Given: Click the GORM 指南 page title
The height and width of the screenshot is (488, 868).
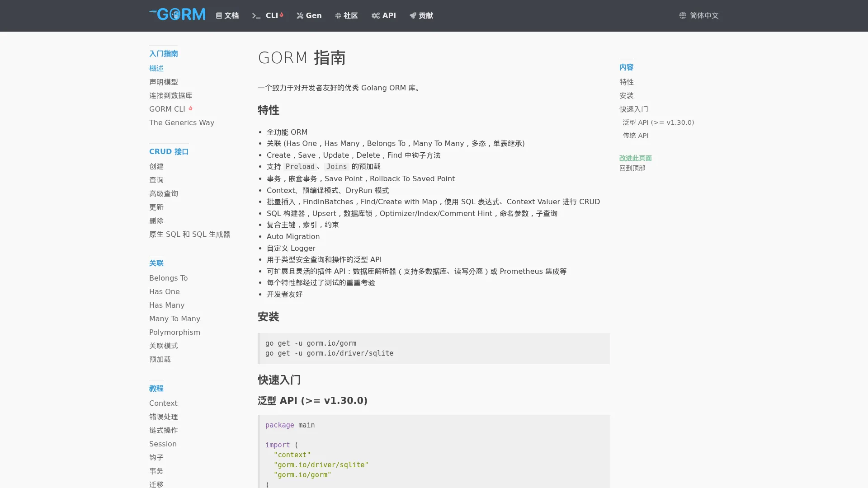Looking at the screenshot, I should (x=302, y=58).
